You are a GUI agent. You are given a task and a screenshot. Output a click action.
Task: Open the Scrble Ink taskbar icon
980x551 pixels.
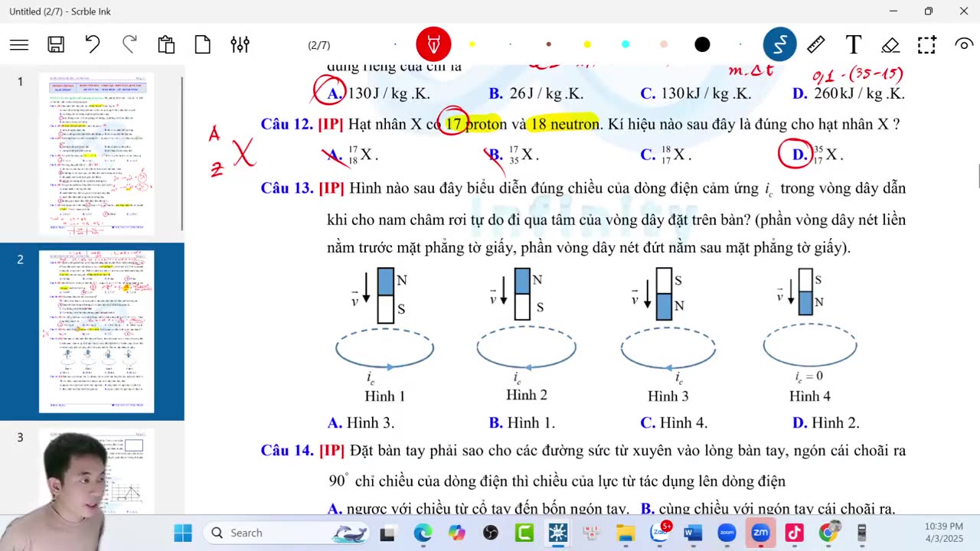[x=558, y=533]
